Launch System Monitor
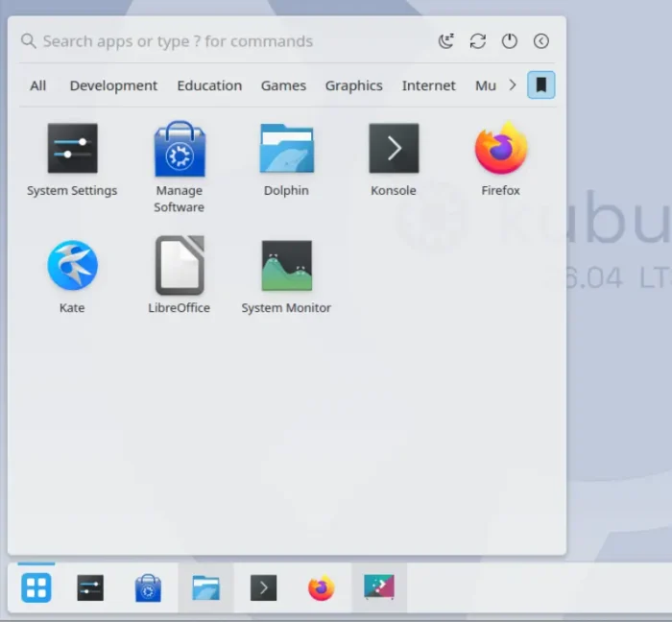This screenshot has width=672, height=622. (286, 276)
